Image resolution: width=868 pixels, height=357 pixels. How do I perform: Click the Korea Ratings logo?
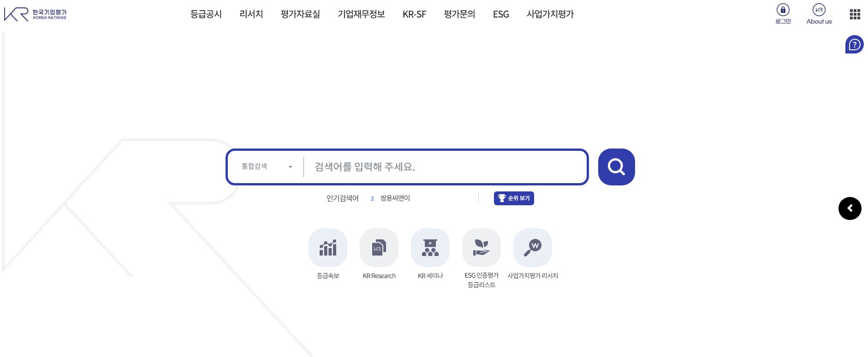[35, 14]
